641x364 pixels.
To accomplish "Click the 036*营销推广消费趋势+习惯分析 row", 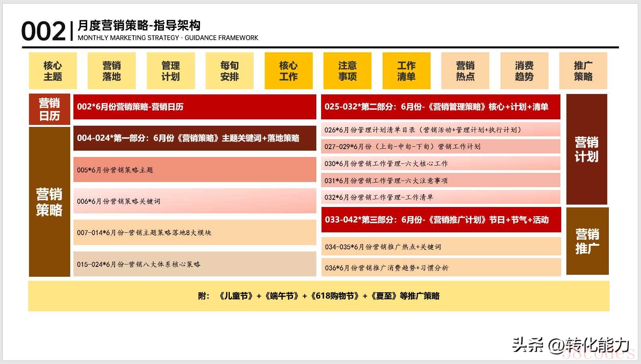I will click(441, 268).
